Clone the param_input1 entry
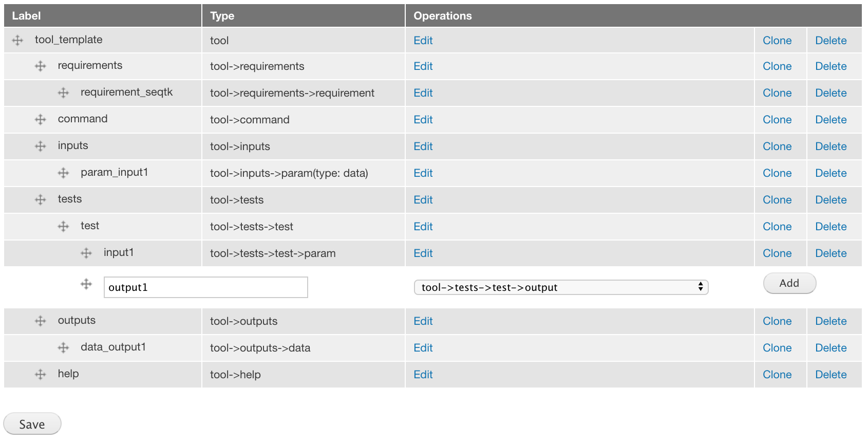This screenshot has width=868, height=442. pos(777,173)
